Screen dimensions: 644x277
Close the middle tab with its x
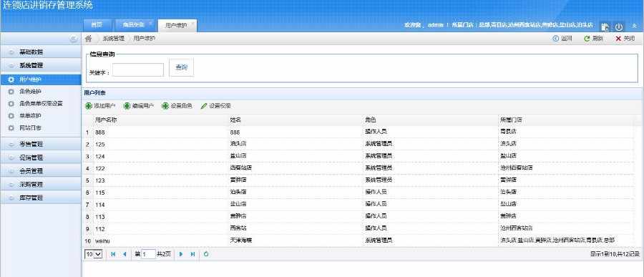point(150,24)
